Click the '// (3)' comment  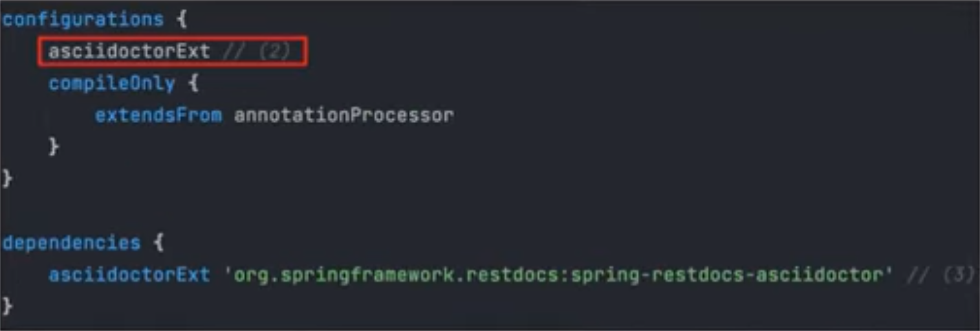940,275
